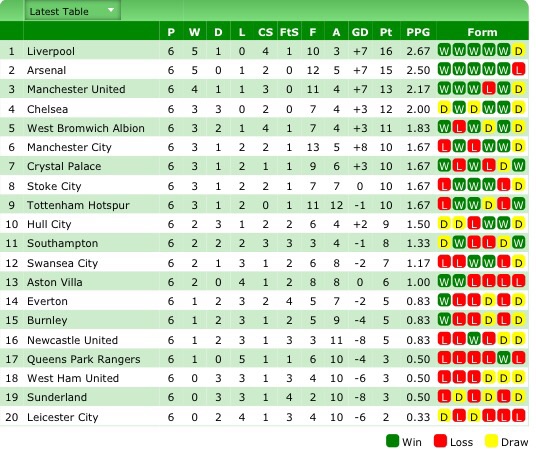Sort by the GD column header

360,32
